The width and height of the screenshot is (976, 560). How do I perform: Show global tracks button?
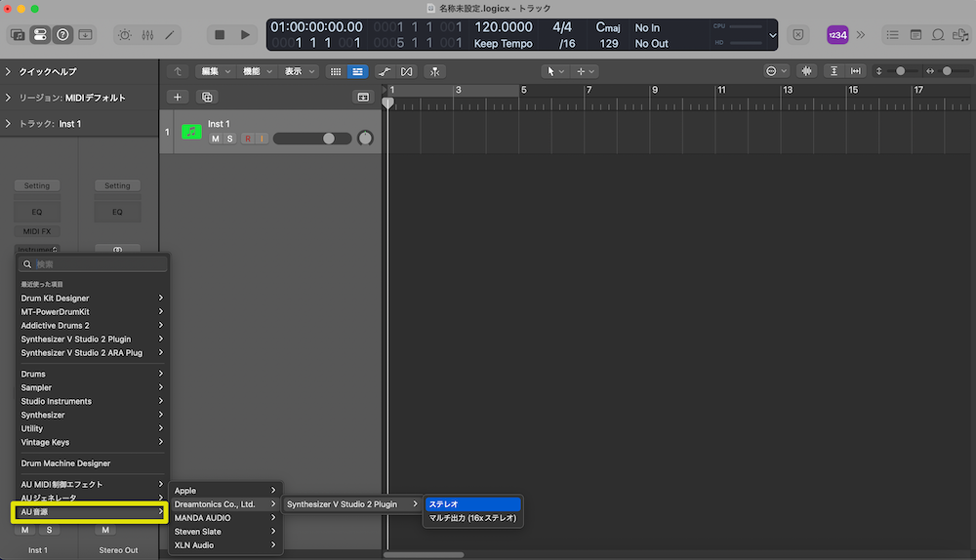pyautogui.click(x=363, y=97)
